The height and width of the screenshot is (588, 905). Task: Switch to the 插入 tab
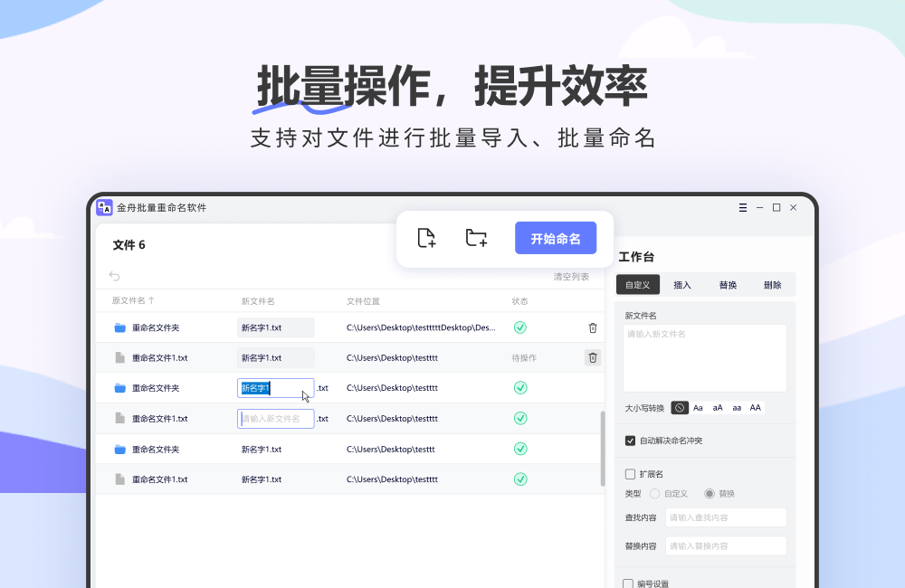point(682,284)
